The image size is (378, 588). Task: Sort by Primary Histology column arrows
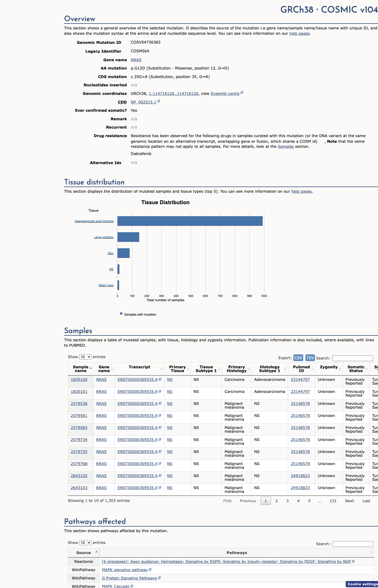click(x=249, y=369)
